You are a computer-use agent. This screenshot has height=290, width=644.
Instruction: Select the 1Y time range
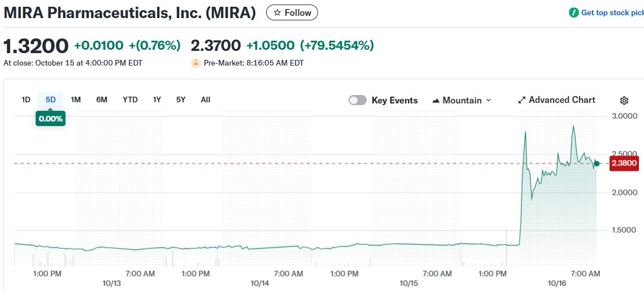pos(157,99)
